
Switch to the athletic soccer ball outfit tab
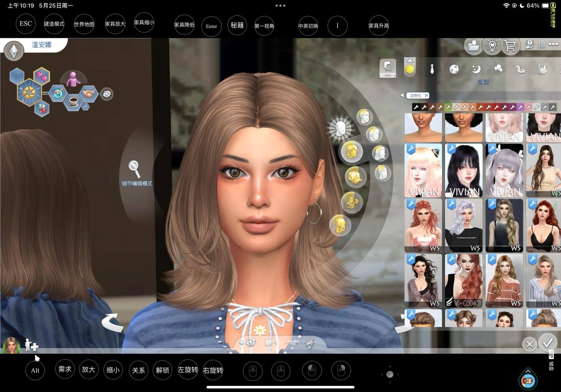click(454, 69)
